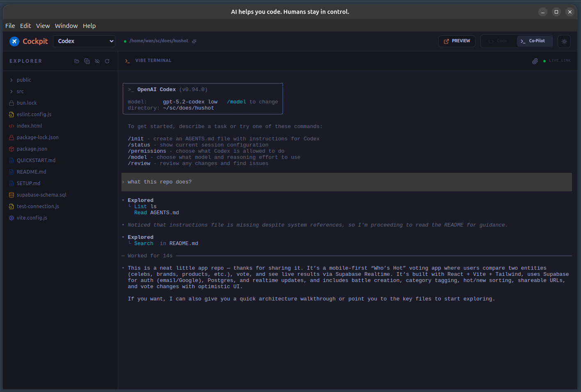This screenshot has width=581, height=392.
Task: Select supabase-schema.sql file
Action: tap(41, 195)
